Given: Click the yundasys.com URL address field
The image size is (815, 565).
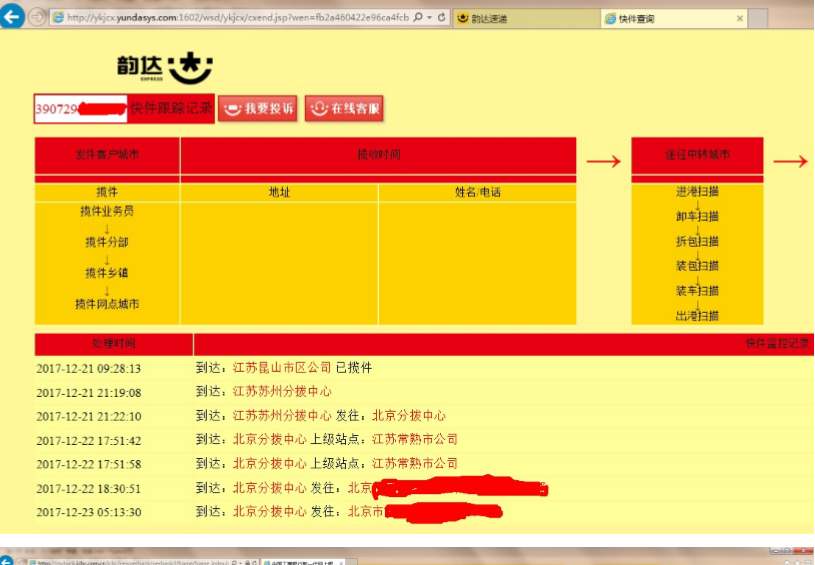Looking at the screenshot, I should pos(238,18).
